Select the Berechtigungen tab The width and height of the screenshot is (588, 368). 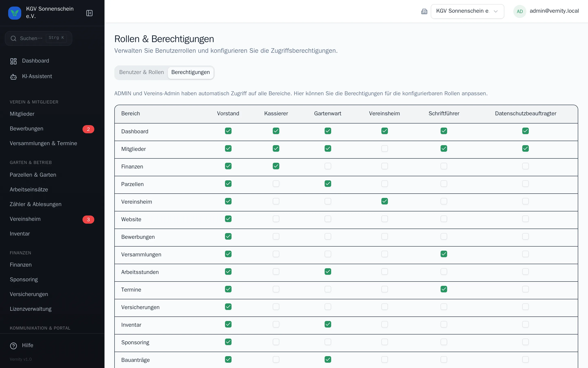click(190, 72)
